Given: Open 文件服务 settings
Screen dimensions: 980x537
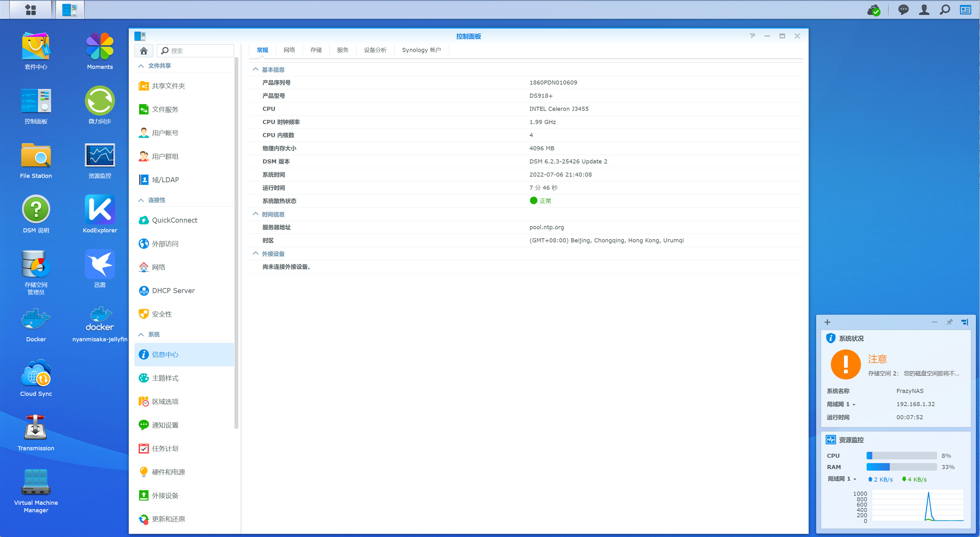Looking at the screenshot, I should (x=184, y=110).
